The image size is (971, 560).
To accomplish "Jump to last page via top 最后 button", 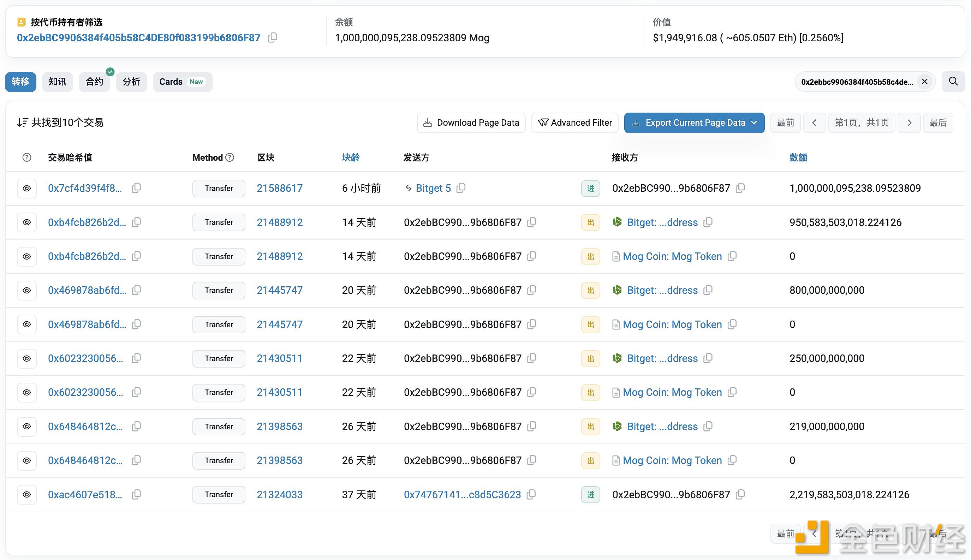I will [938, 123].
